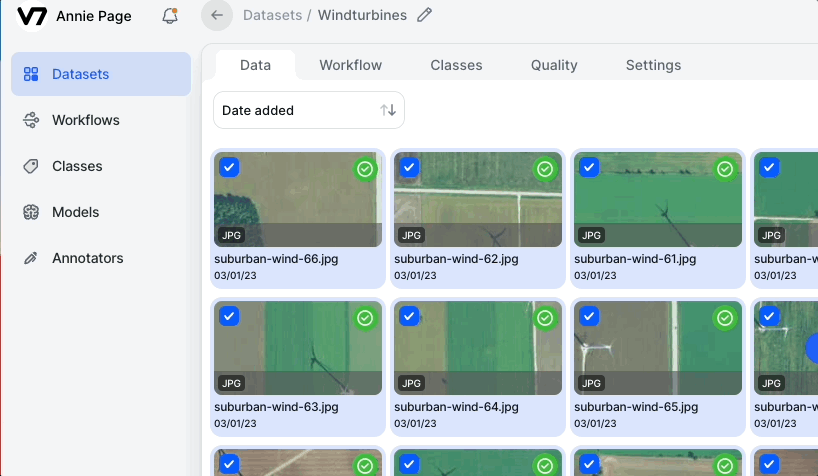Open the notifications bell

point(170,16)
